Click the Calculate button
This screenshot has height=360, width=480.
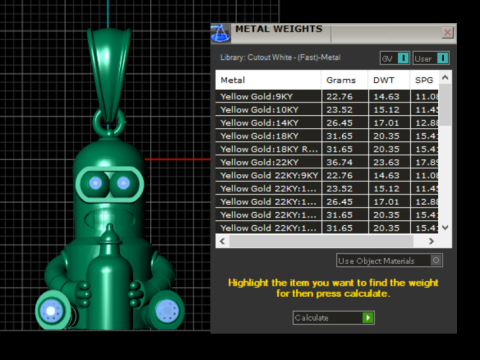point(334,318)
